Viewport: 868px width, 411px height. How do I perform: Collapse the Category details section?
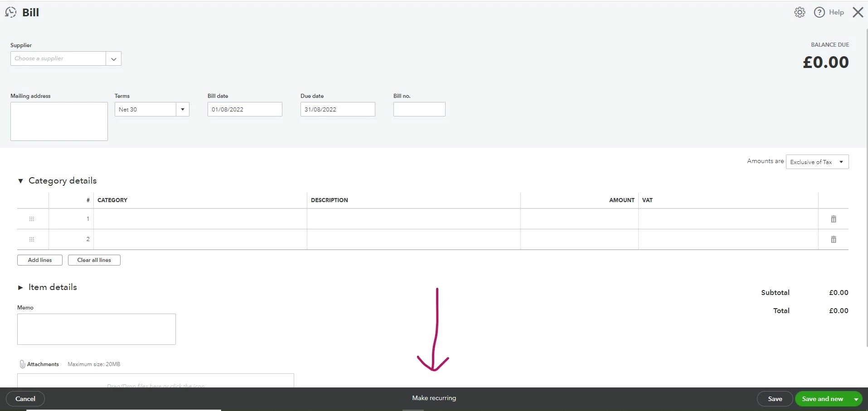coord(20,181)
